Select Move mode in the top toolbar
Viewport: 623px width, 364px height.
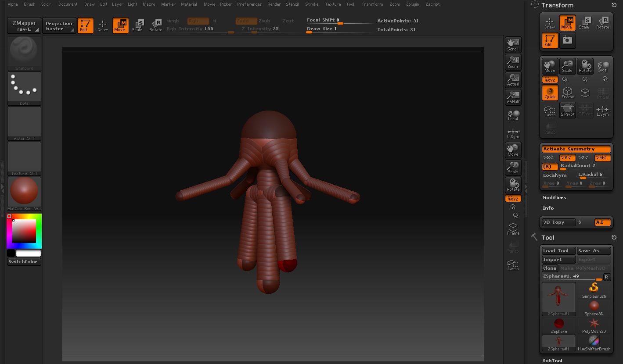[x=120, y=25]
